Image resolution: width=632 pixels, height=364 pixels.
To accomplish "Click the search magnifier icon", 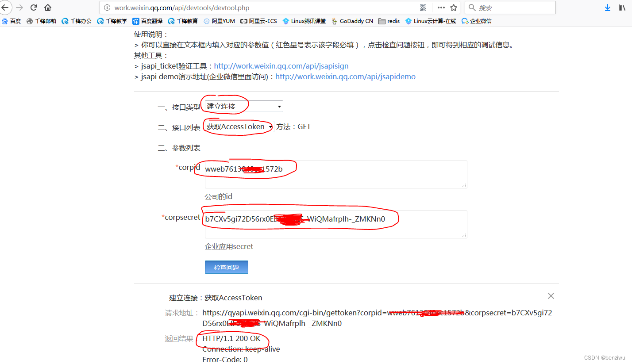I will tap(472, 8).
